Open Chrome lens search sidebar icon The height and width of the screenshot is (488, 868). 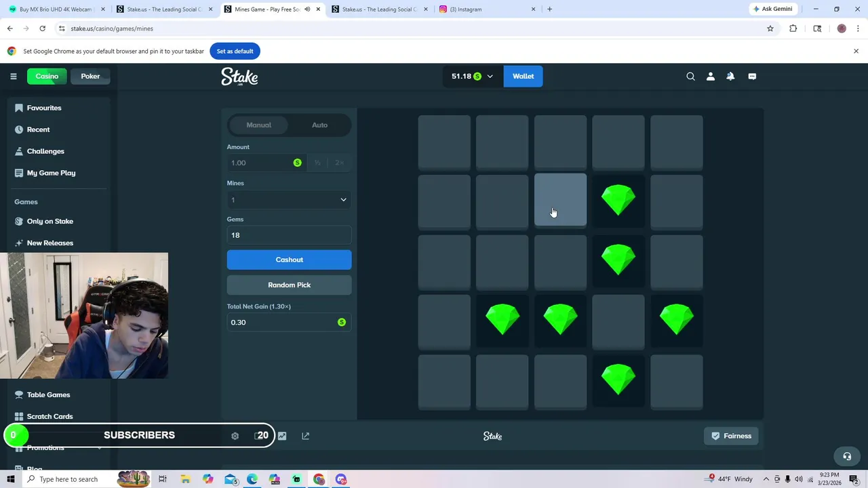(817, 28)
